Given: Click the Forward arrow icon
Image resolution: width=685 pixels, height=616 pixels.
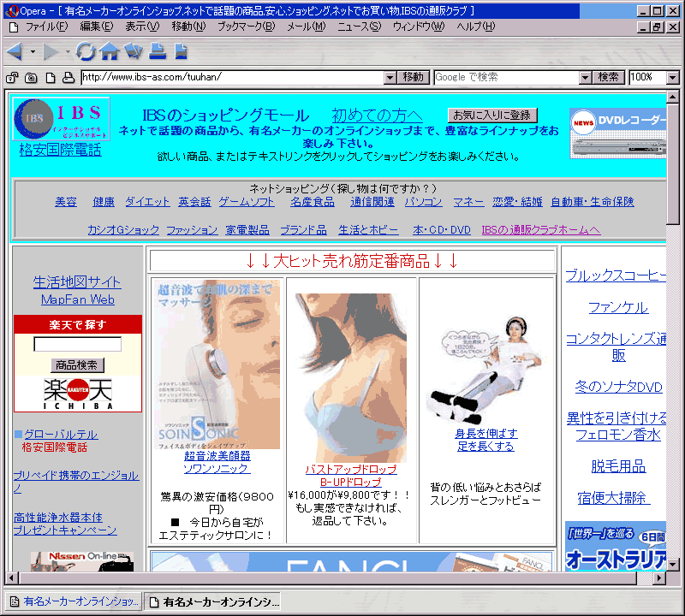Looking at the screenshot, I should [x=51, y=51].
